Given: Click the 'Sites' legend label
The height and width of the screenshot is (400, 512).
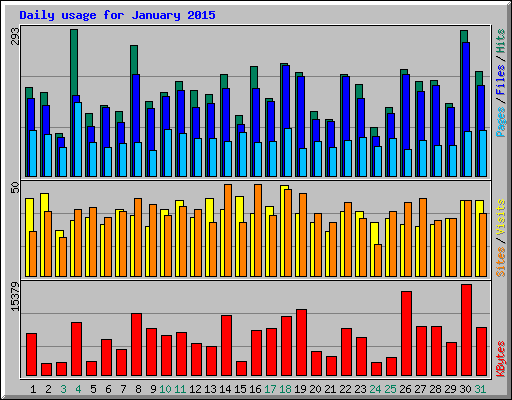Looking at the screenshot, I should coord(501,262).
